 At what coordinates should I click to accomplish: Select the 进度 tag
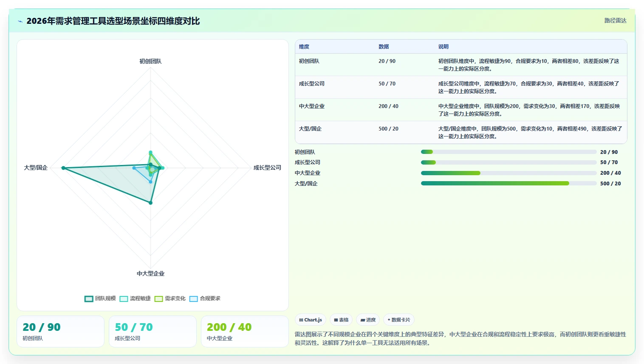point(368,320)
